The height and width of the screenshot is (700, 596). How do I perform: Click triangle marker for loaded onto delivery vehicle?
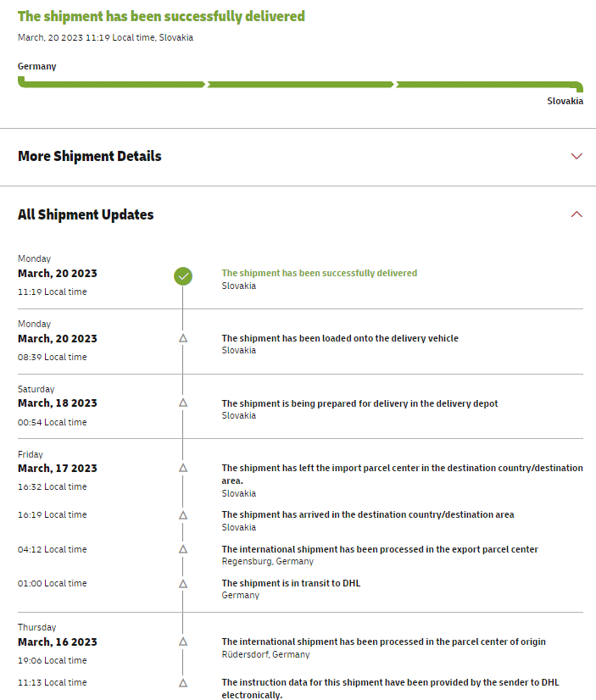pos(183,338)
